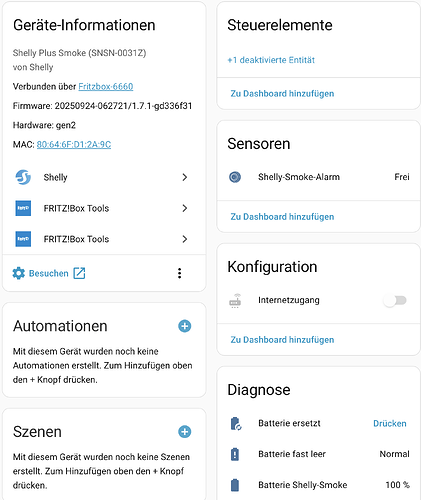
Task: Expand the second FRITZ!Box Tools chevron
Action: pyautogui.click(x=185, y=239)
